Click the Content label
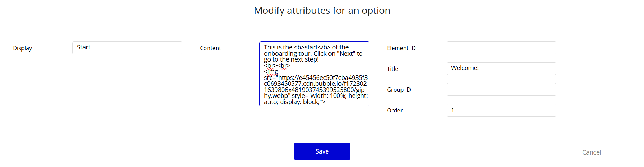This screenshot has height=167, width=644. [210, 48]
